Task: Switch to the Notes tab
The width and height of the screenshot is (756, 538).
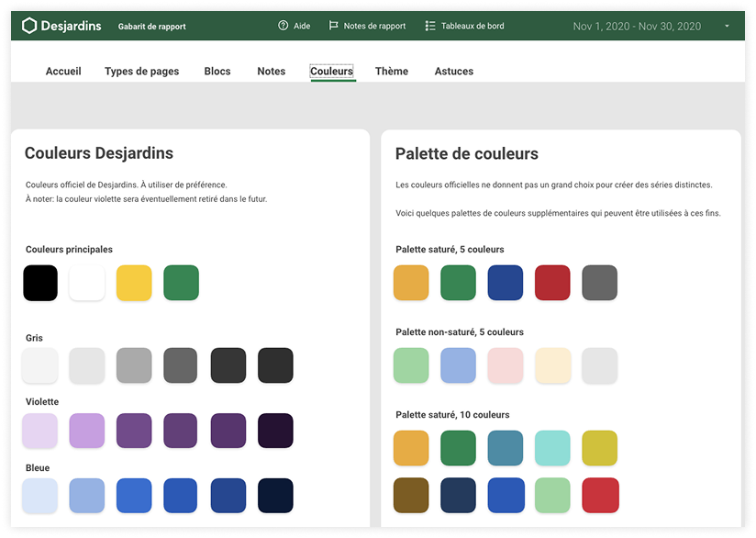Action: (271, 71)
